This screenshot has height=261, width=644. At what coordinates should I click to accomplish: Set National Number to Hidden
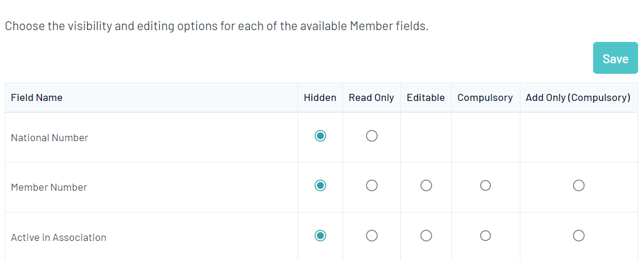pyautogui.click(x=321, y=136)
